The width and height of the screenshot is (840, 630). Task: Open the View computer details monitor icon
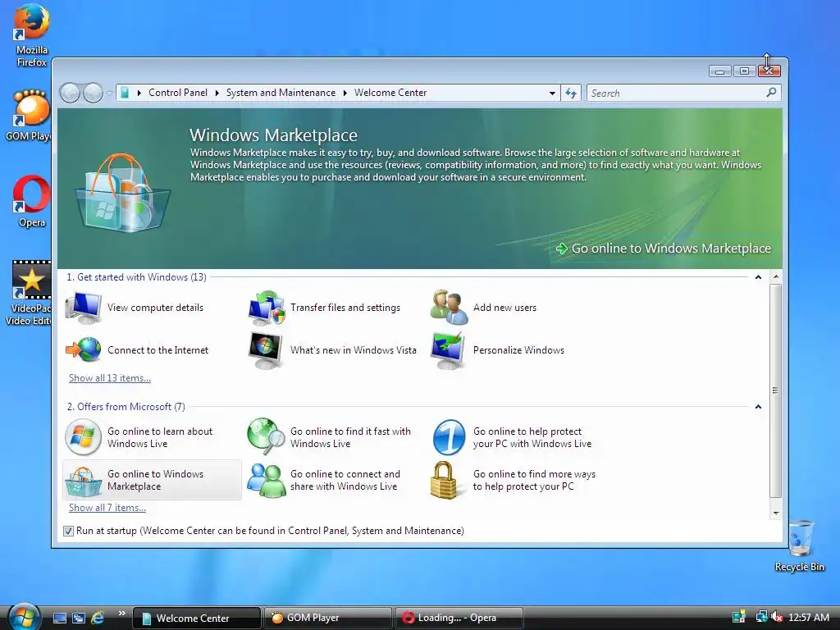(83, 308)
